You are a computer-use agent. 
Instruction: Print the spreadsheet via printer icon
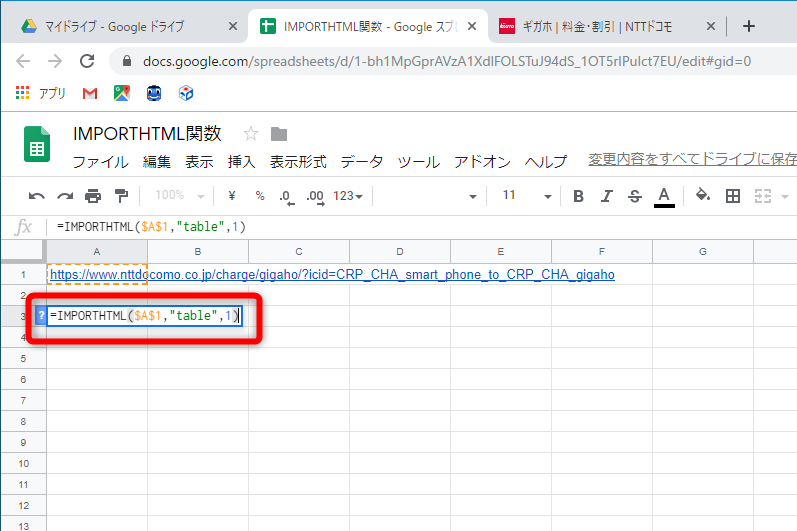(x=93, y=196)
